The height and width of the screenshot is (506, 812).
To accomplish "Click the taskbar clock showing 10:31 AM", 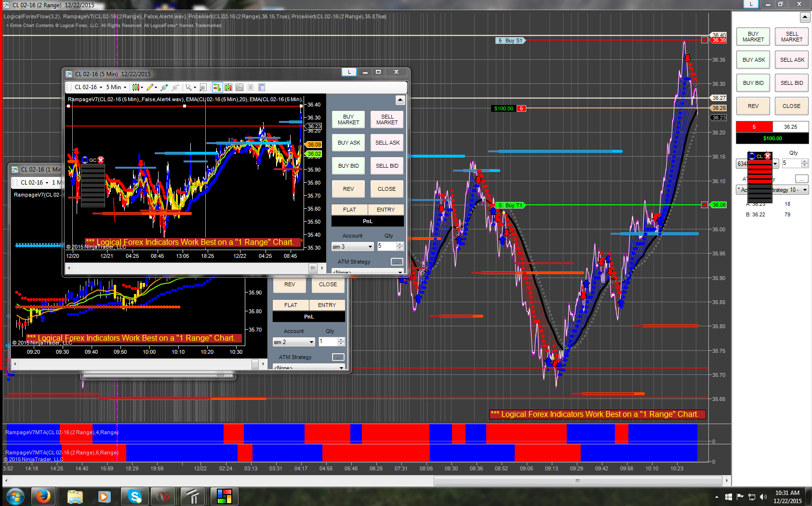I will click(787, 497).
